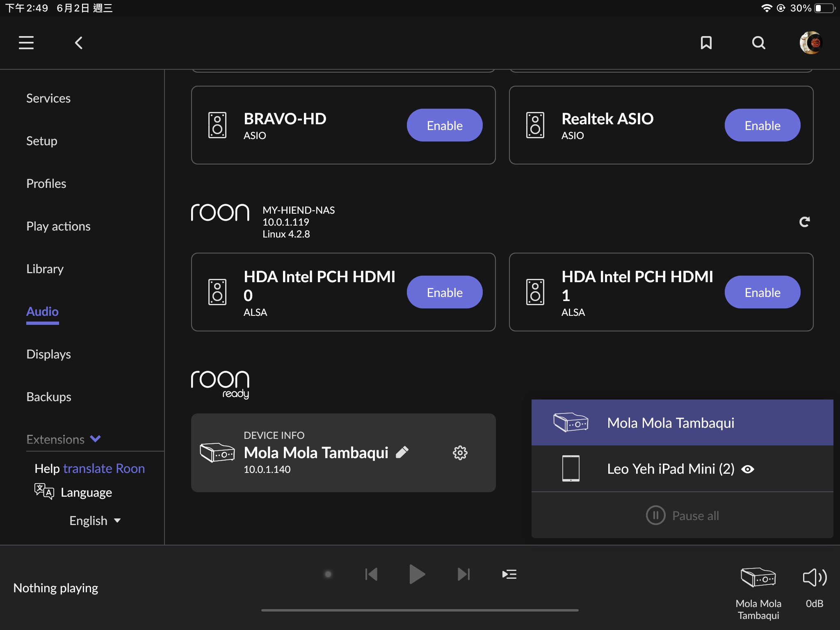Open Library settings tab
This screenshot has height=630, width=840.
(45, 269)
